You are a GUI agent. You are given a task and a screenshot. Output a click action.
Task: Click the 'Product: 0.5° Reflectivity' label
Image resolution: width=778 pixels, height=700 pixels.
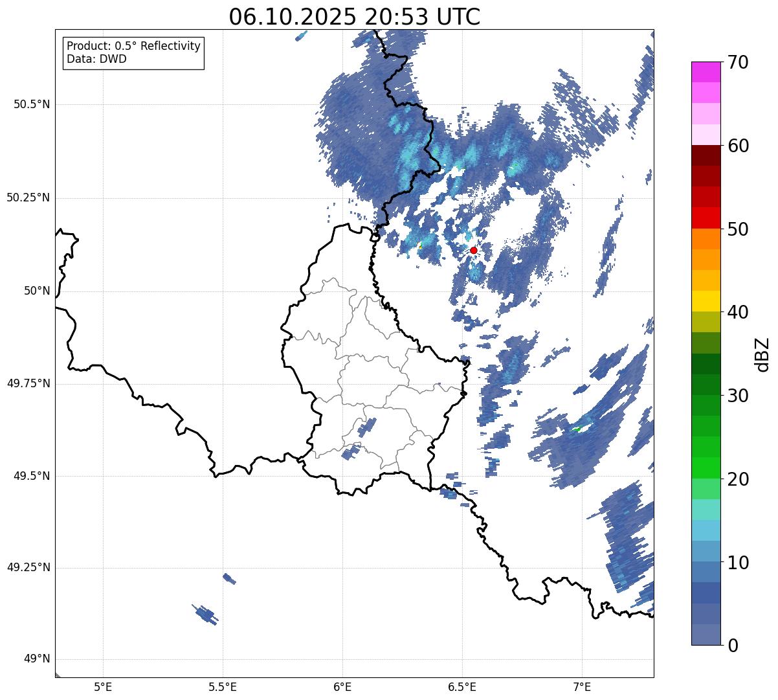(133, 46)
